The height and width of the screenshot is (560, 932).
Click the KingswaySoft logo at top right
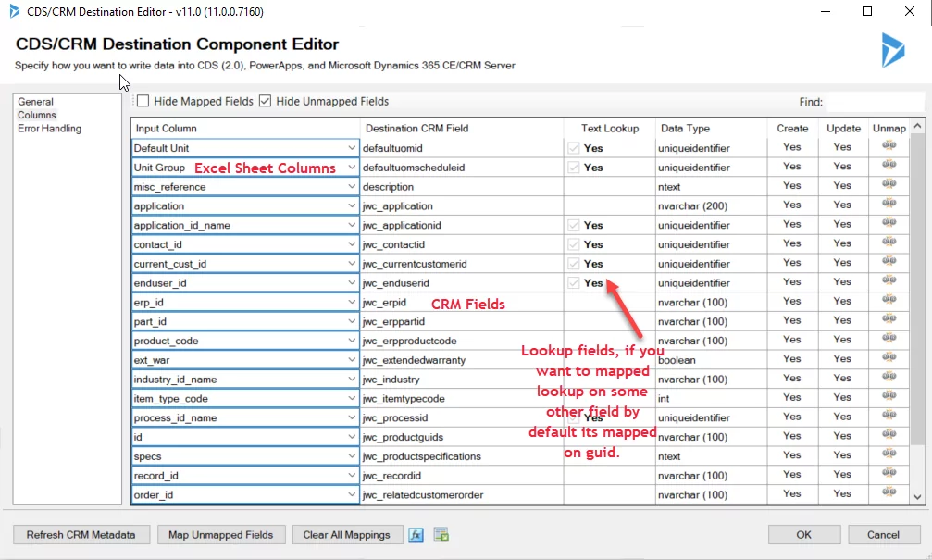pyautogui.click(x=893, y=50)
